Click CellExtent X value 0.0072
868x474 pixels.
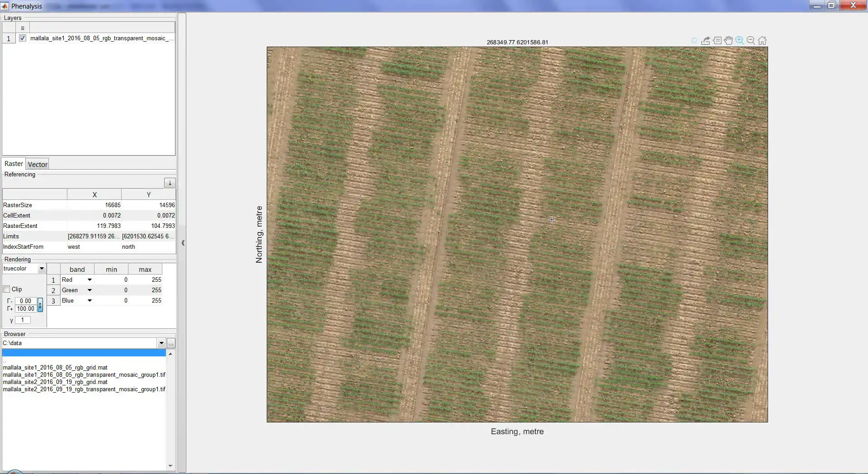pos(94,216)
